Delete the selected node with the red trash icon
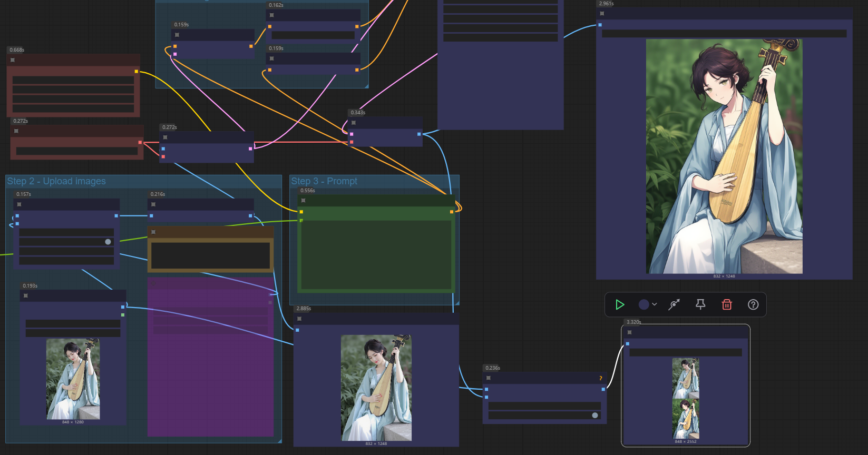868x455 pixels. [727, 304]
